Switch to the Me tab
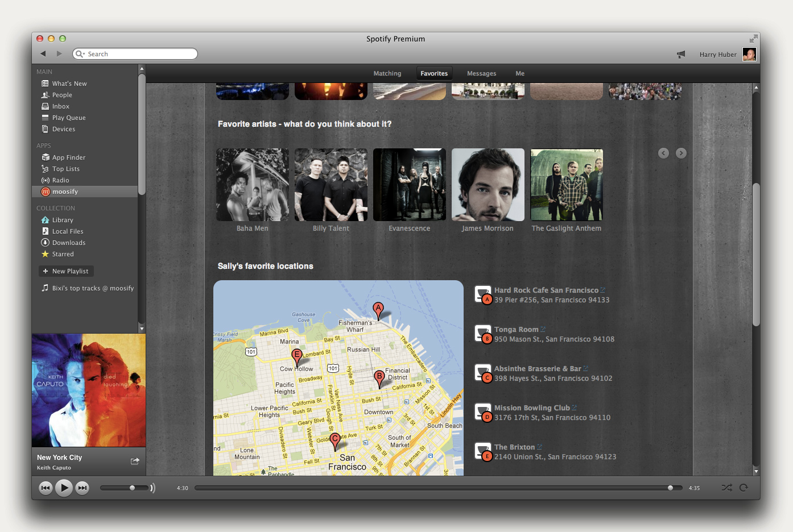The image size is (793, 532). point(520,73)
